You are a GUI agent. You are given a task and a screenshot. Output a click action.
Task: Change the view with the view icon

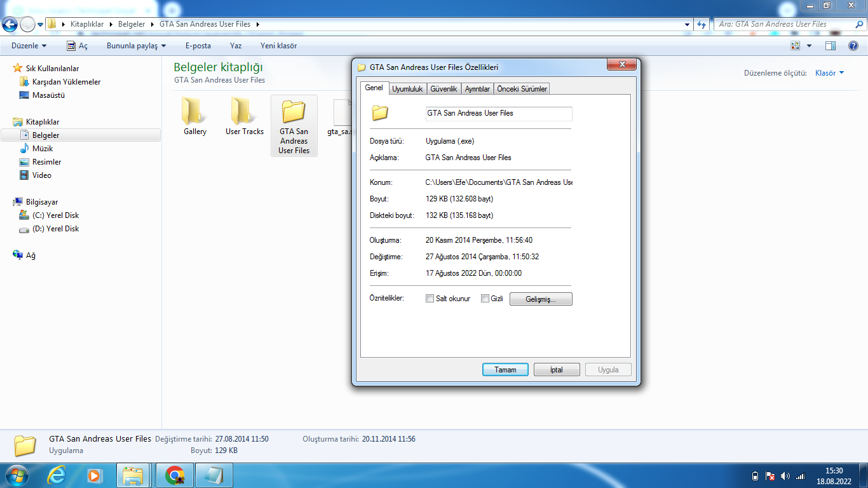tap(795, 46)
